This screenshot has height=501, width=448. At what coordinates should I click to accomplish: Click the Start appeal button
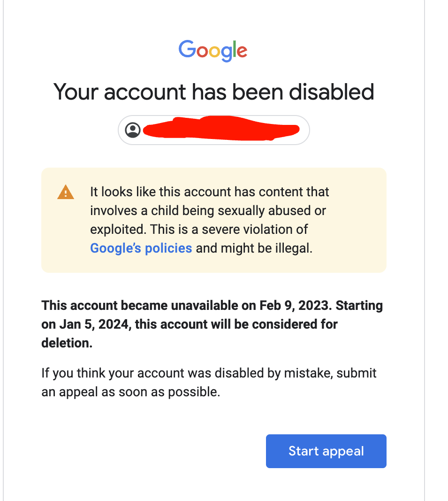(326, 451)
